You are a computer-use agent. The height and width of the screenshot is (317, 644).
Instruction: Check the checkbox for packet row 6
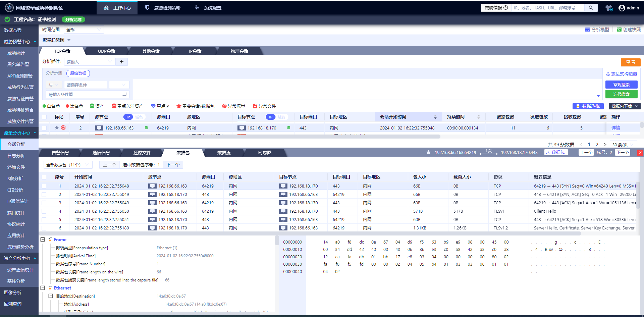click(44, 228)
